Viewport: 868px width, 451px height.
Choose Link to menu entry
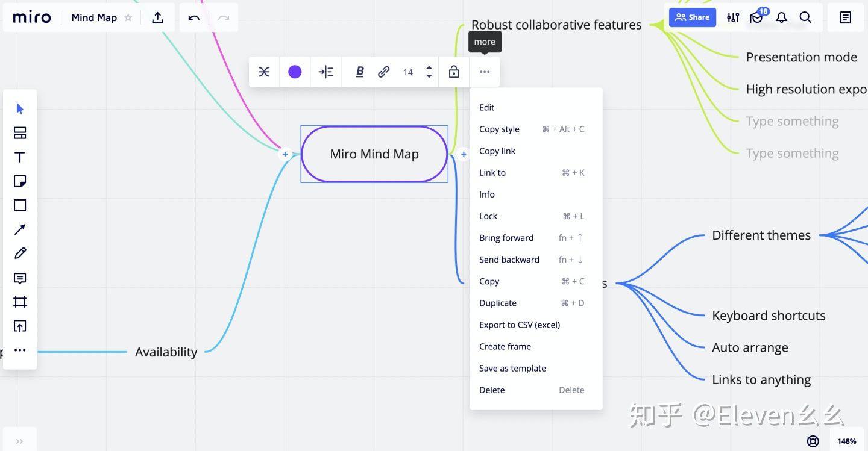click(536, 173)
